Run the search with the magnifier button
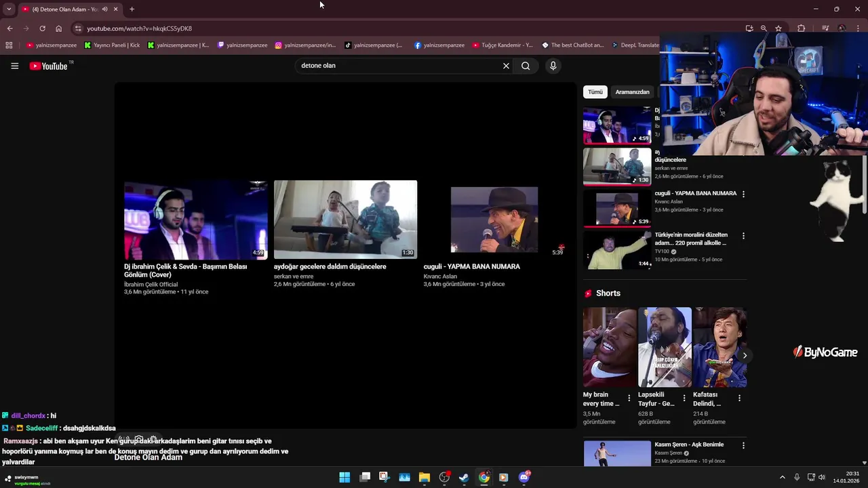The image size is (868, 488). 526,66
